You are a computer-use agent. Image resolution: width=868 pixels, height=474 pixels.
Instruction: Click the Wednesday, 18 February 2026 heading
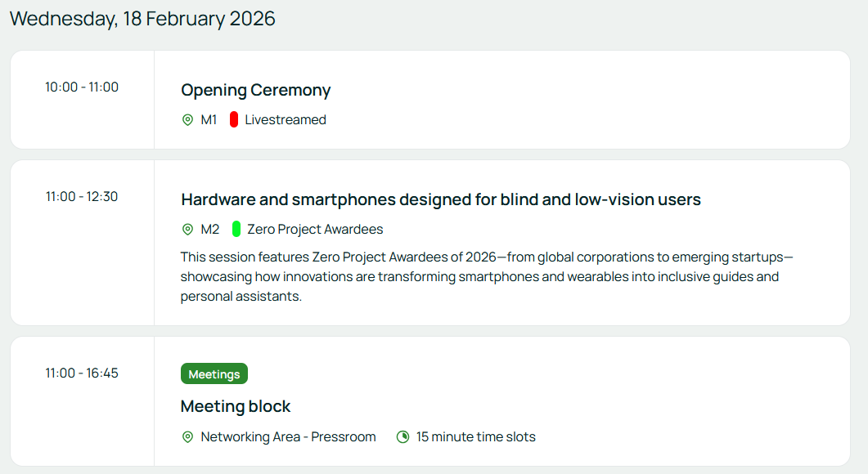tap(142, 19)
